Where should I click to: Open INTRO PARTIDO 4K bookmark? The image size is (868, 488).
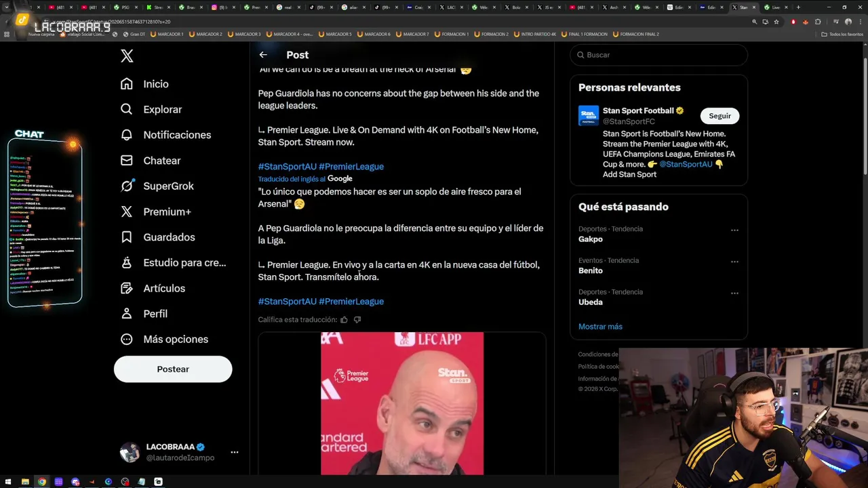[535, 34]
